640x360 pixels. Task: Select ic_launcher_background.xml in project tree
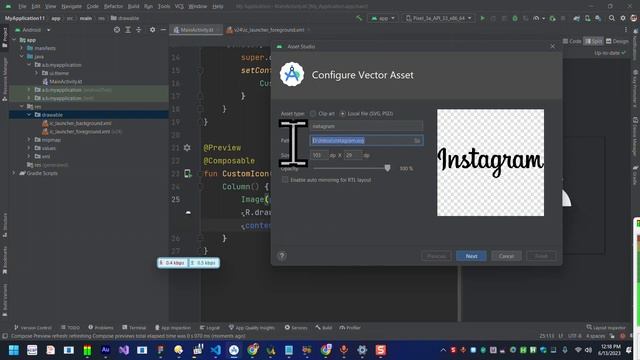(80, 123)
